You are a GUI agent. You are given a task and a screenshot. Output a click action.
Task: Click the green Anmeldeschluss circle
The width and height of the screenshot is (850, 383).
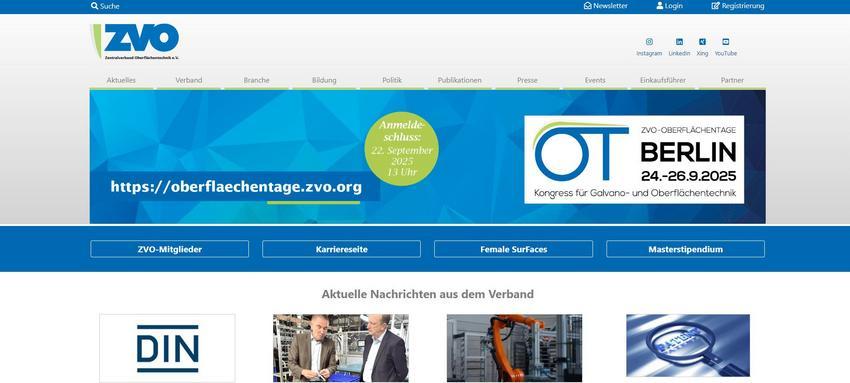click(x=401, y=149)
